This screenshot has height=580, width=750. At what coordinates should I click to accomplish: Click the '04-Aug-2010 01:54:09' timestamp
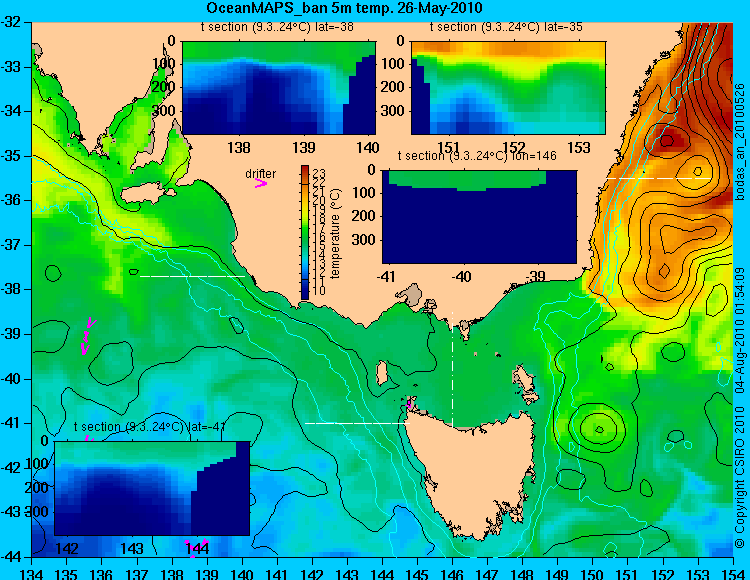(x=740, y=330)
